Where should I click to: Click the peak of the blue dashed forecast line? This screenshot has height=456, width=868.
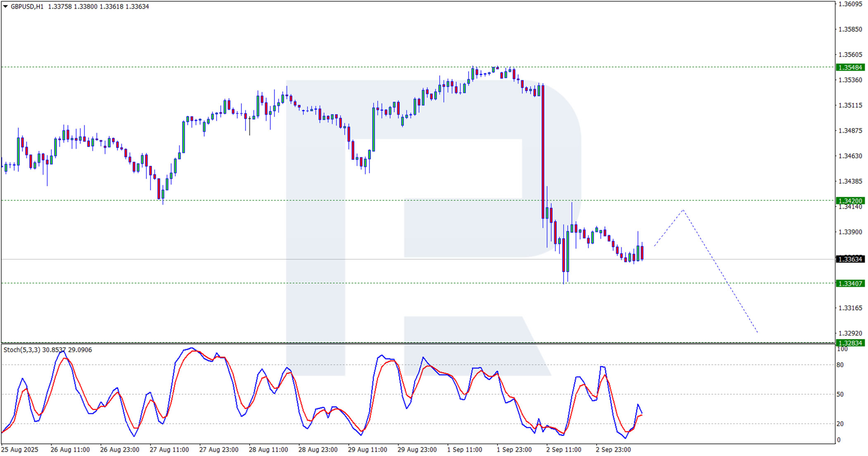tap(683, 210)
